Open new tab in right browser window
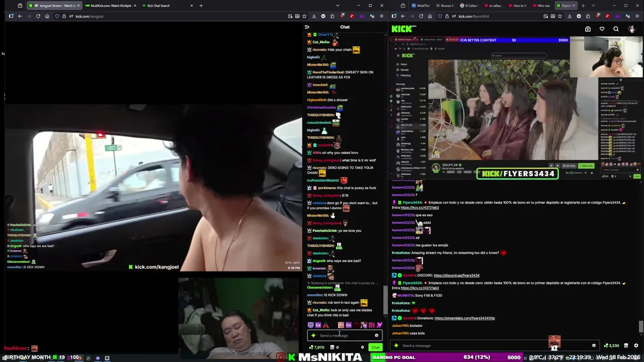Image resolution: width=644 pixels, height=362 pixels. click(x=583, y=6)
